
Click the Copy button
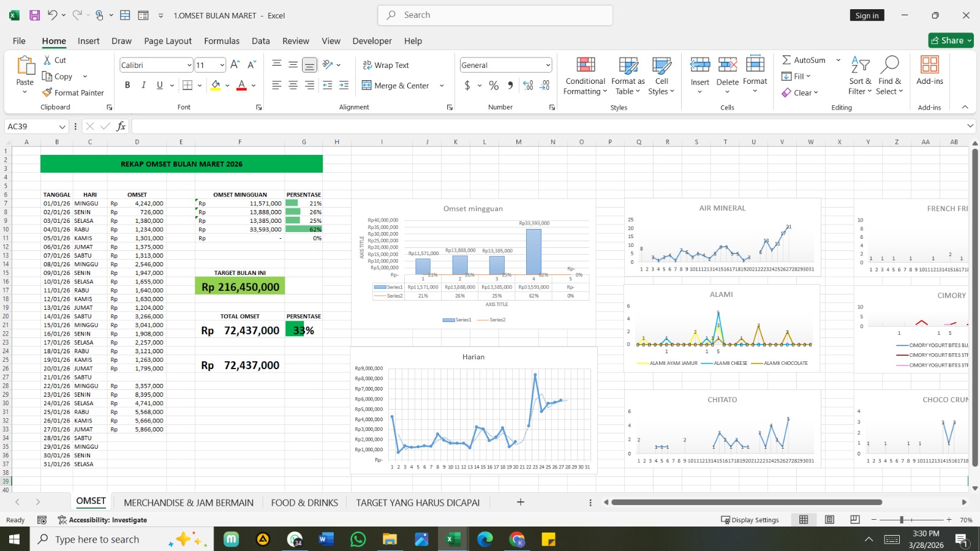[58, 77]
